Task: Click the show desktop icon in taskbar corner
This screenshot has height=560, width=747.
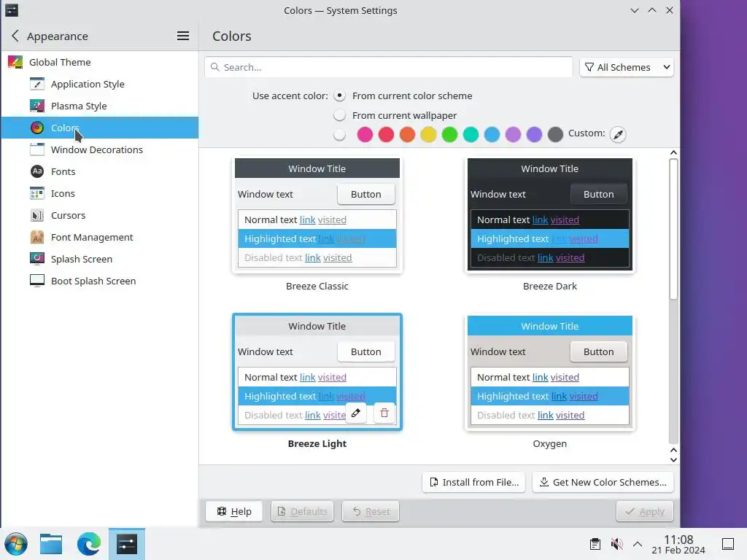Action: (728, 544)
